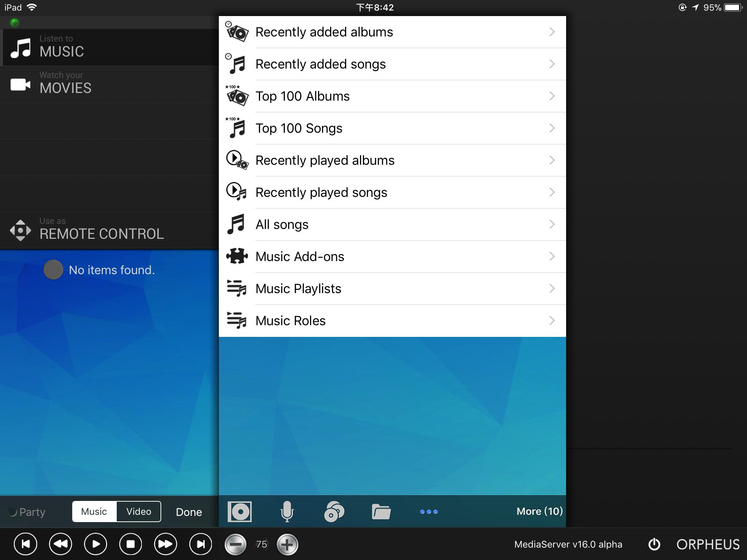Expand Music Playlists chevron

[552, 289]
